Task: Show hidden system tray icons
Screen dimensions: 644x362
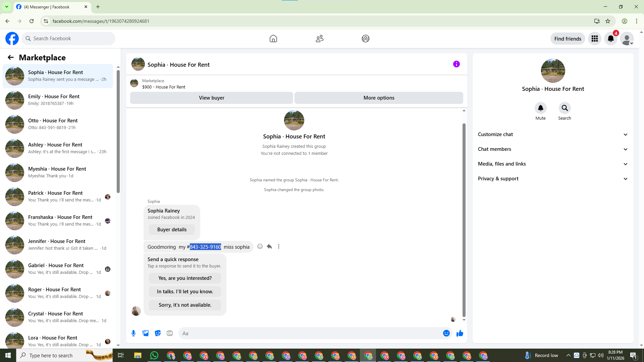Action: (x=568, y=355)
